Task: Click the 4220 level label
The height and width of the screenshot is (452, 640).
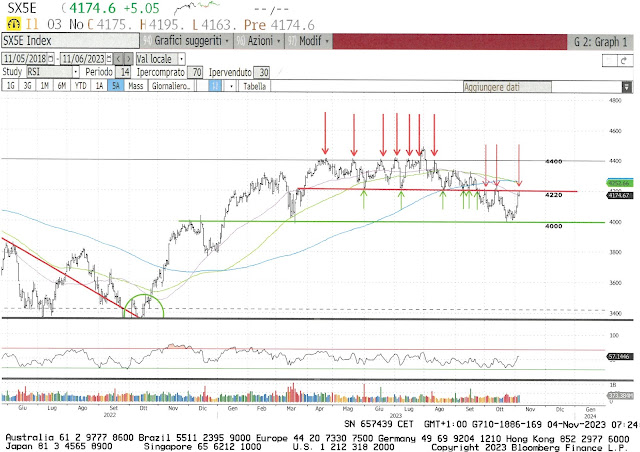Action: 553,195
